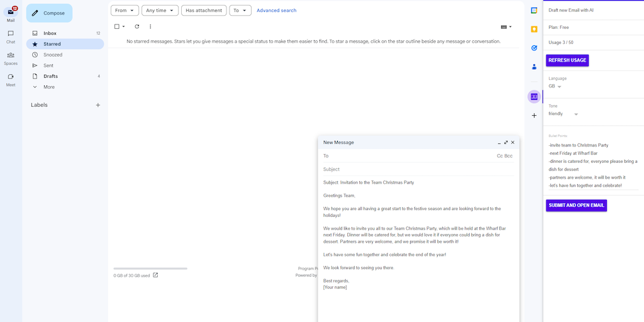Open the Tone friendly dropdown

click(563, 114)
